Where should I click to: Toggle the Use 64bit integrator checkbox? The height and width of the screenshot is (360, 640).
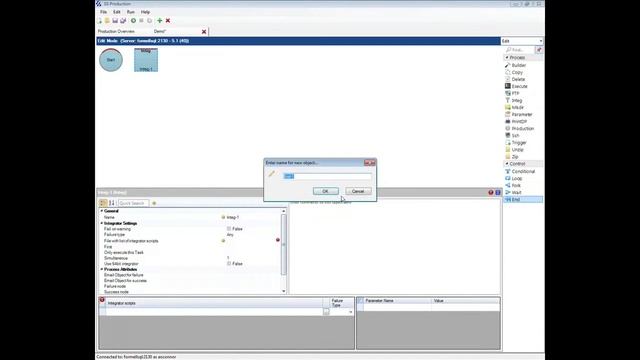click(x=229, y=264)
